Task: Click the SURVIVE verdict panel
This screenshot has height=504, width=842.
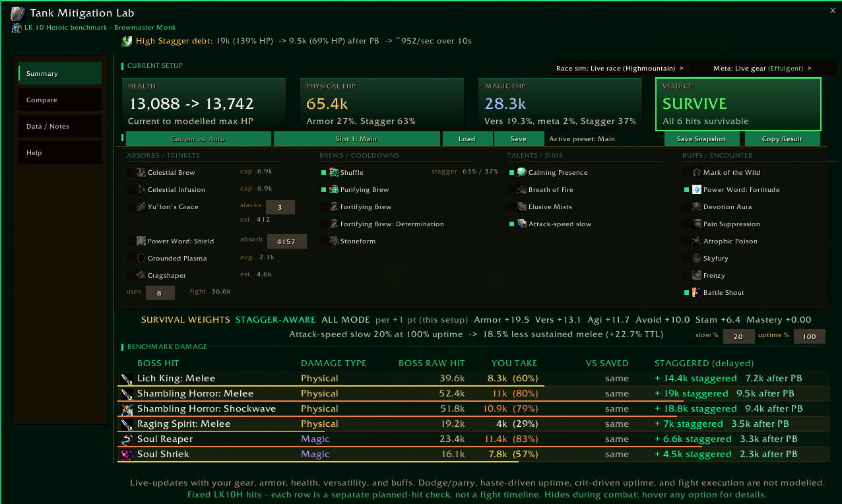Action: [x=738, y=104]
